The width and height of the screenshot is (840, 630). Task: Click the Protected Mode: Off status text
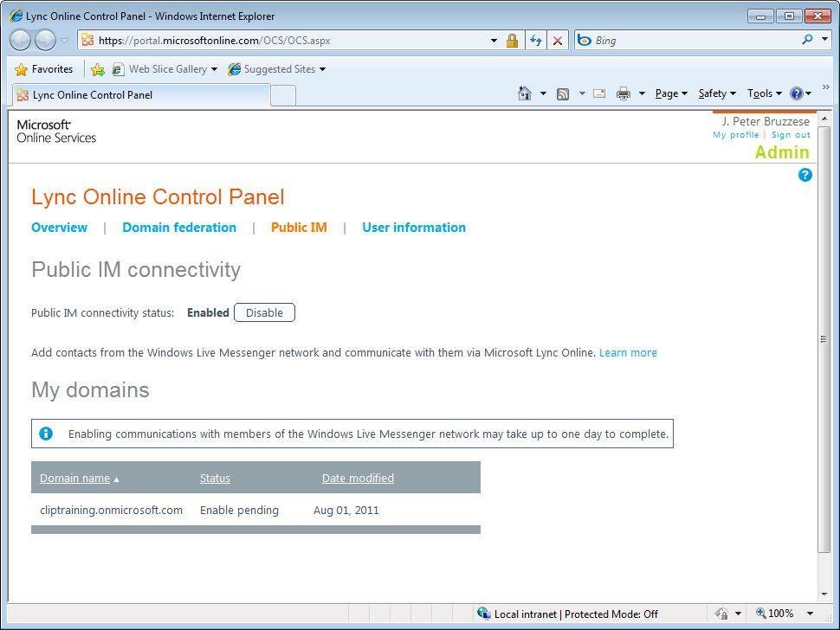611,614
